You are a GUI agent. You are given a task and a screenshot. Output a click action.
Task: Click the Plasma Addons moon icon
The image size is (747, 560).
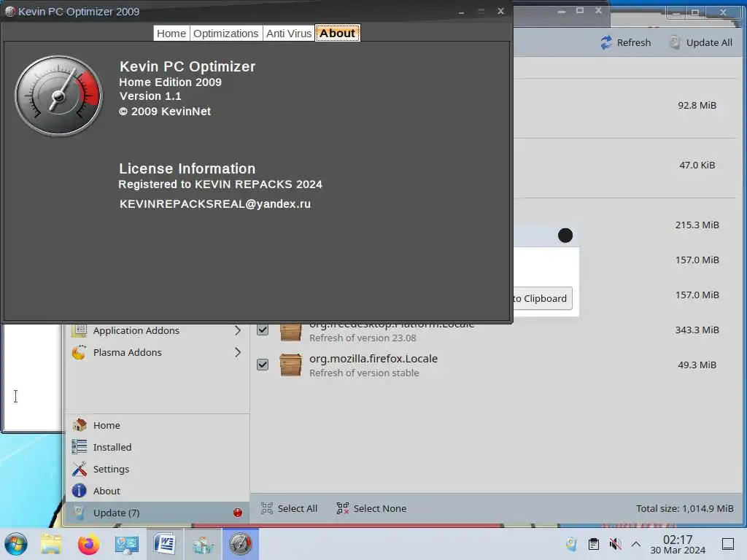tap(79, 352)
